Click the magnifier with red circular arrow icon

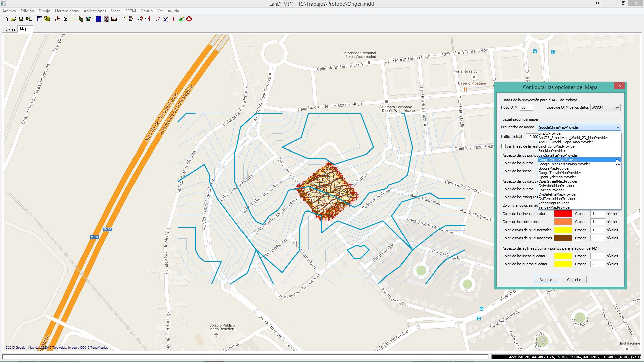click(x=140, y=19)
